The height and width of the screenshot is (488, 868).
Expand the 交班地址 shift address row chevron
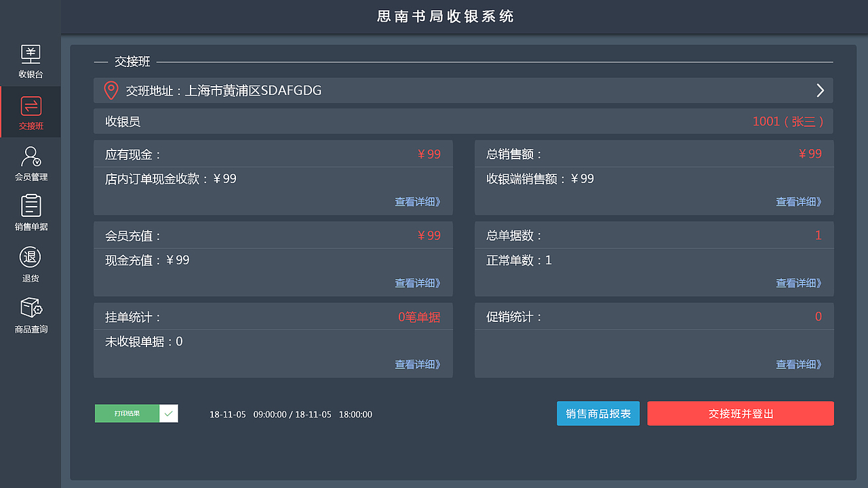[x=820, y=90]
